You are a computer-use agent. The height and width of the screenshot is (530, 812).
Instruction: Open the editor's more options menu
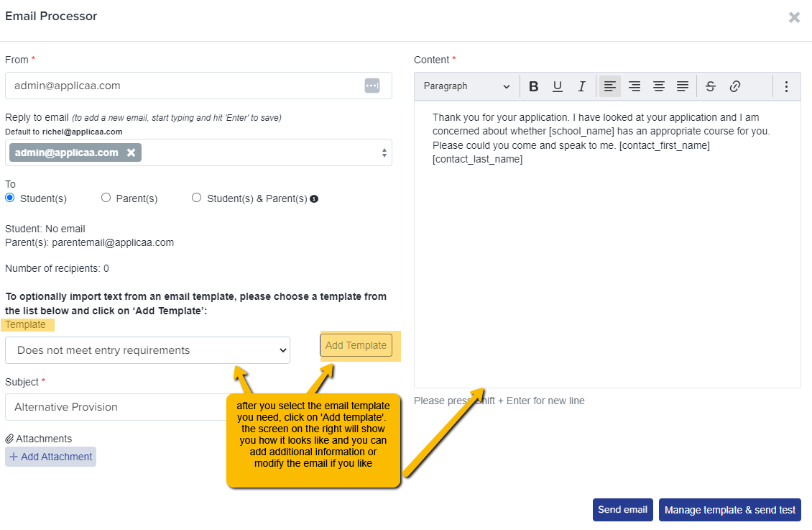tap(786, 86)
